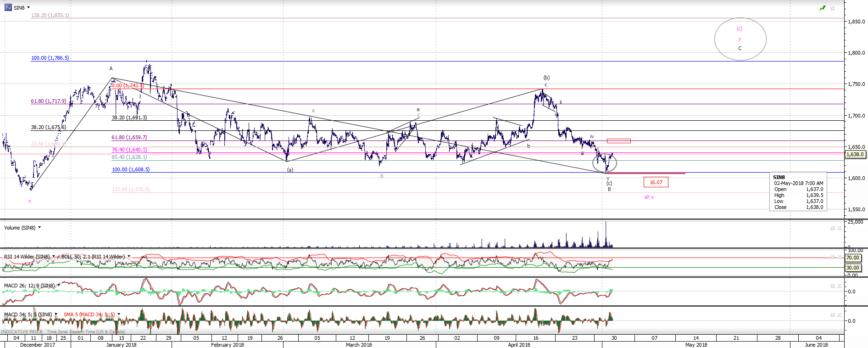Viewport: 868px width, 348px height.
Task: Click the 'December 2017' time axis label
Action: point(38,345)
